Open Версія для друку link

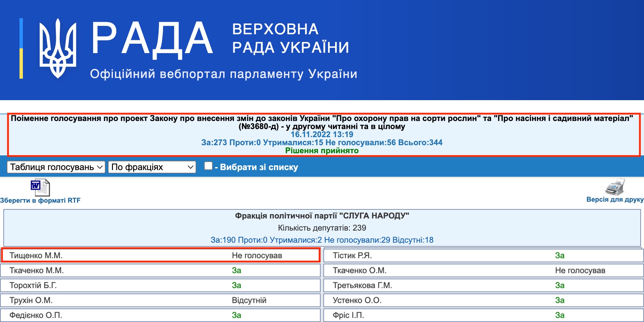pos(615,199)
